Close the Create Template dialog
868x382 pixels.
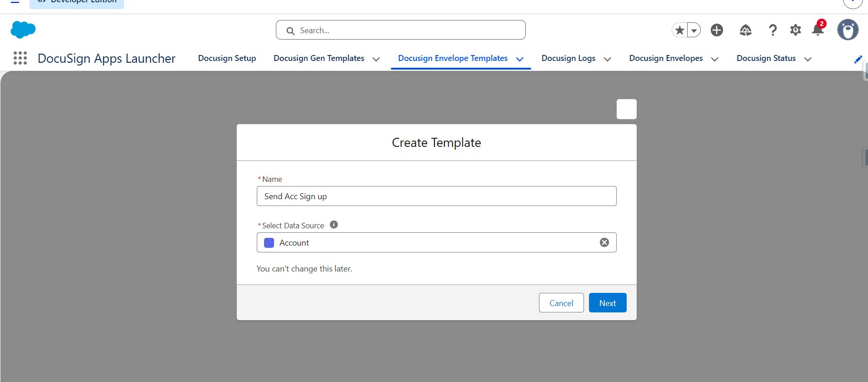click(626, 109)
